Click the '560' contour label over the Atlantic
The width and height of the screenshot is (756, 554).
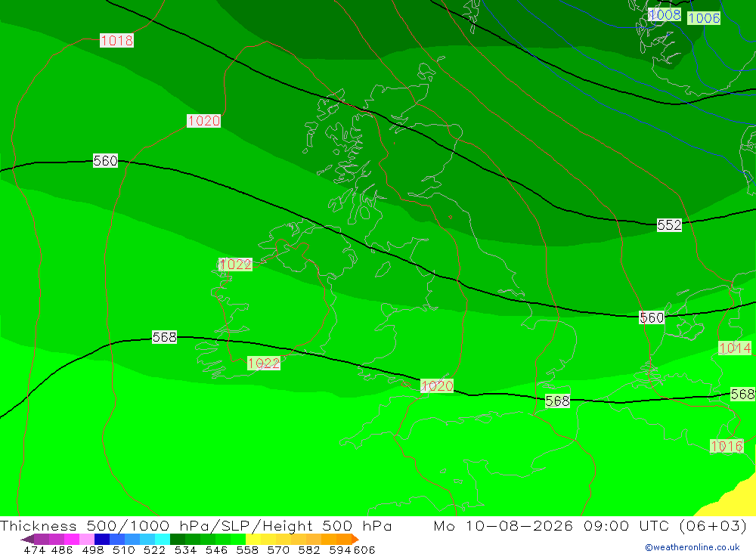tap(105, 161)
